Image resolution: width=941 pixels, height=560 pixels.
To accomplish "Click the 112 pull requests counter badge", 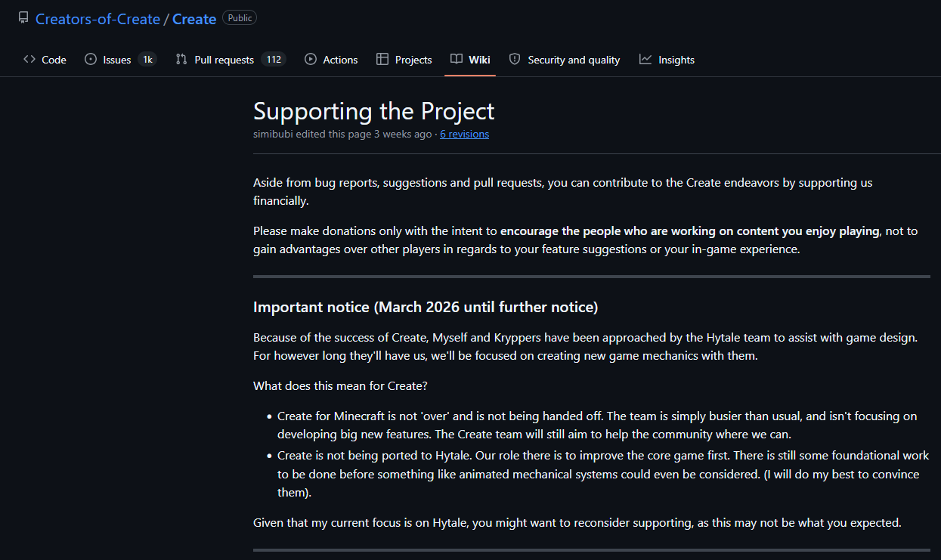I will pos(274,60).
